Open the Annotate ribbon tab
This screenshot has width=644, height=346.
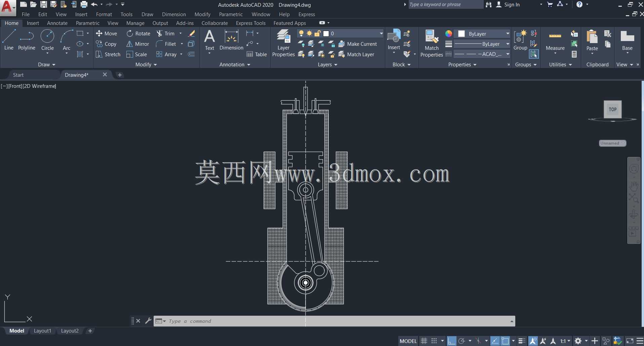point(57,23)
